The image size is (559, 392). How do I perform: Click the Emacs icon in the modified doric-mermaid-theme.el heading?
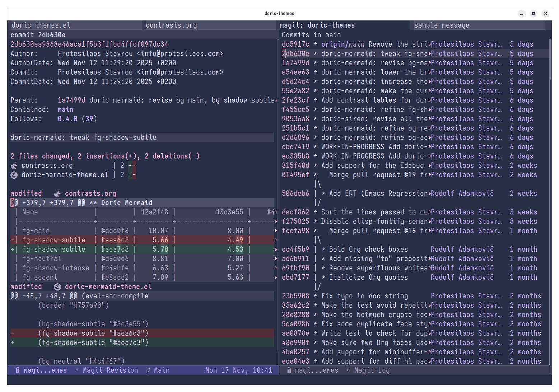point(57,287)
